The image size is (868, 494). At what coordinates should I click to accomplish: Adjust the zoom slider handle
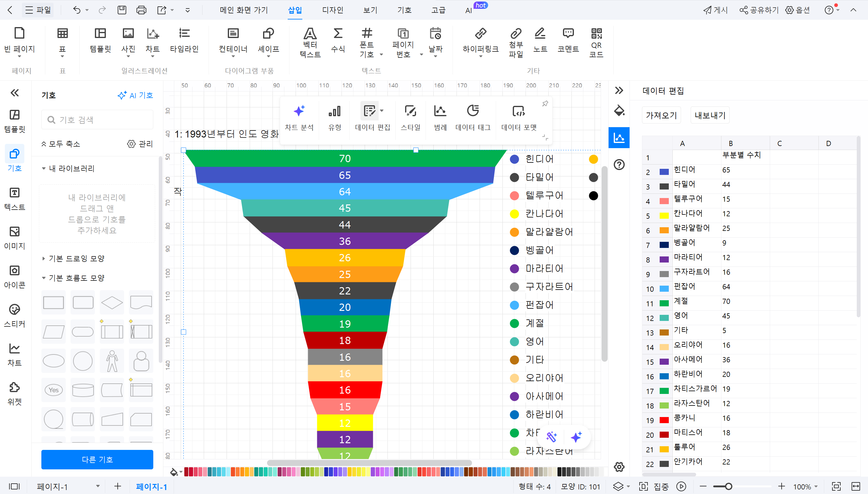[728, 486]
